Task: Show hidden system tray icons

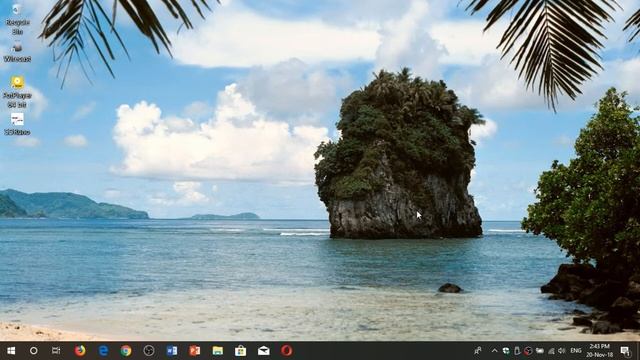Action: coord(495,351)
